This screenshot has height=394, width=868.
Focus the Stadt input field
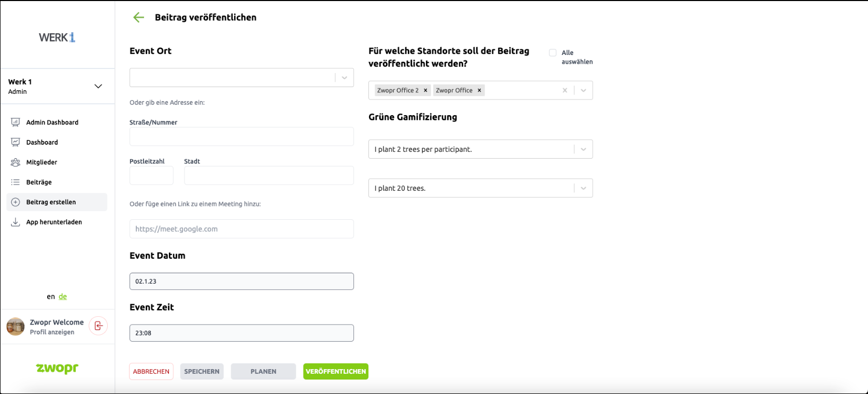click(x=269, y=175)
